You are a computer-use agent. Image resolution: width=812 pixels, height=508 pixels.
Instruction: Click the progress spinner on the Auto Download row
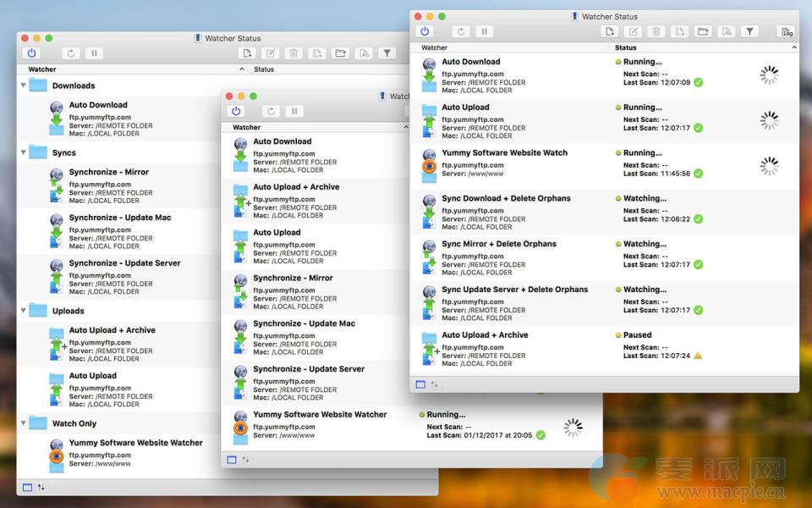coord(769,76)
